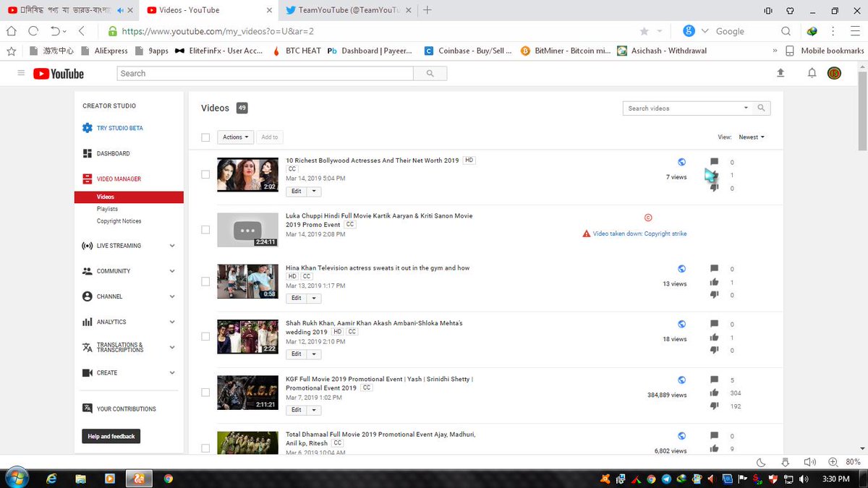The height and width of the screenshot is (488, 868).
Task: Open Edit dropdown arrow for Hina Khan video
Action: click(x=314, y=298)
